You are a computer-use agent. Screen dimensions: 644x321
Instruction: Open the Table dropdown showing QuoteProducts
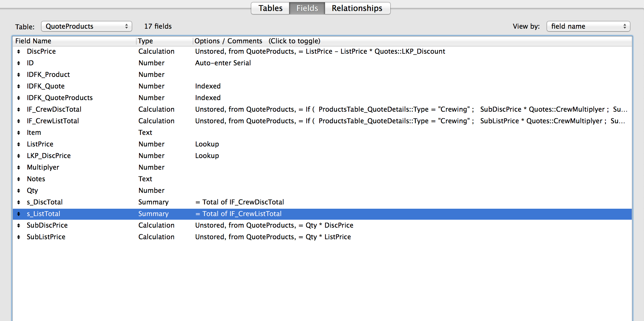87,26
